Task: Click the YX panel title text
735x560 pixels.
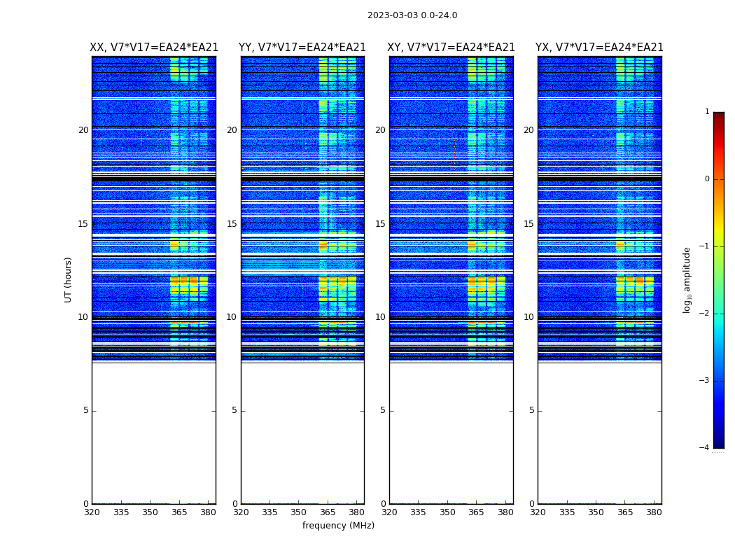Action: click(x=599, y=48)
